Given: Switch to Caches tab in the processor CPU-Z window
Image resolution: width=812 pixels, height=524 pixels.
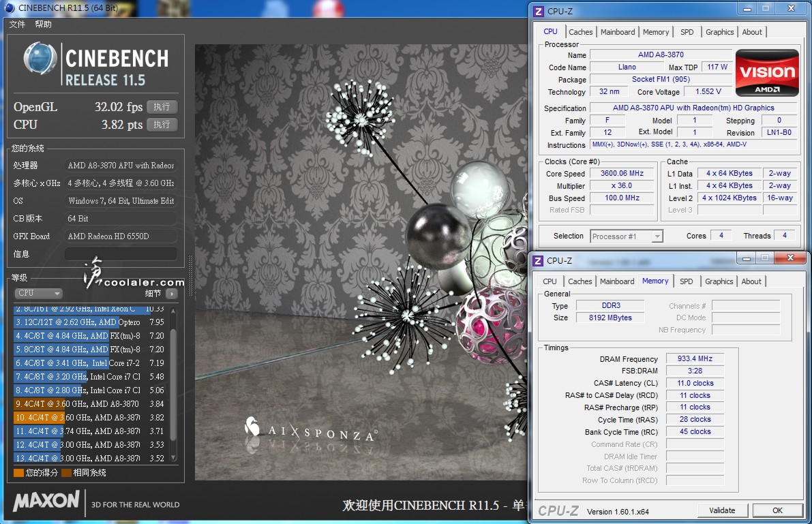Looking at the screenshot, I should [580, 32].
